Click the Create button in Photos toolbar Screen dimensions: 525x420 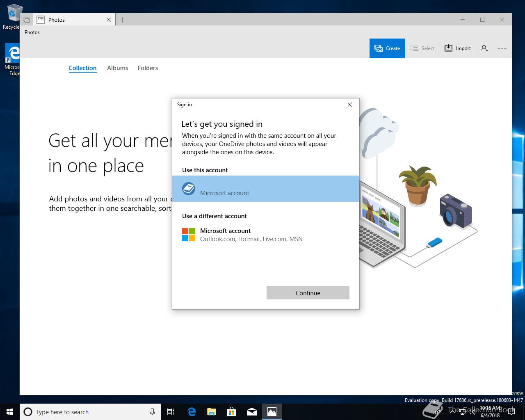(387, 48)
